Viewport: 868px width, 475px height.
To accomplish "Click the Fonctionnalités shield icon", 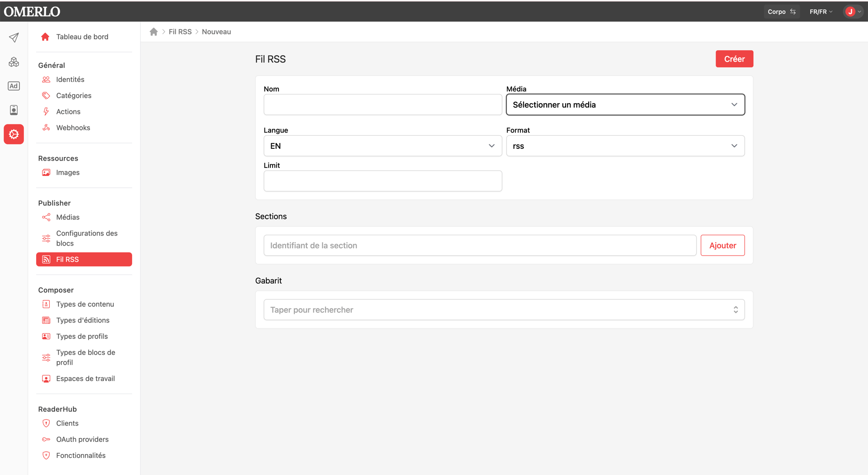I will tap(46, 456).
